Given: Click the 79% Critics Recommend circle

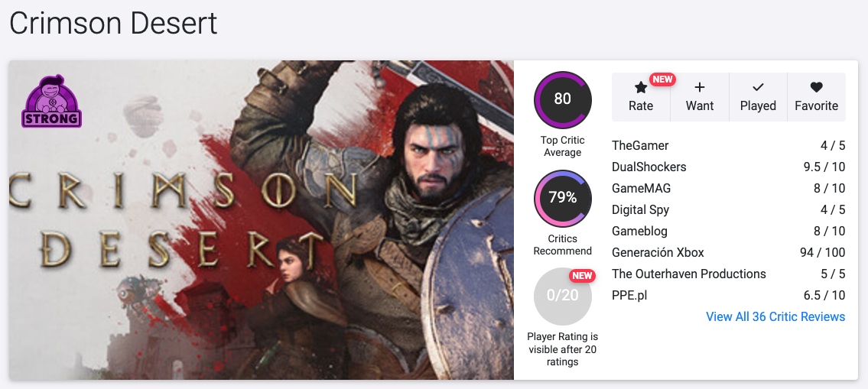Looking at the screenshot, I should [x=563, y=199].
